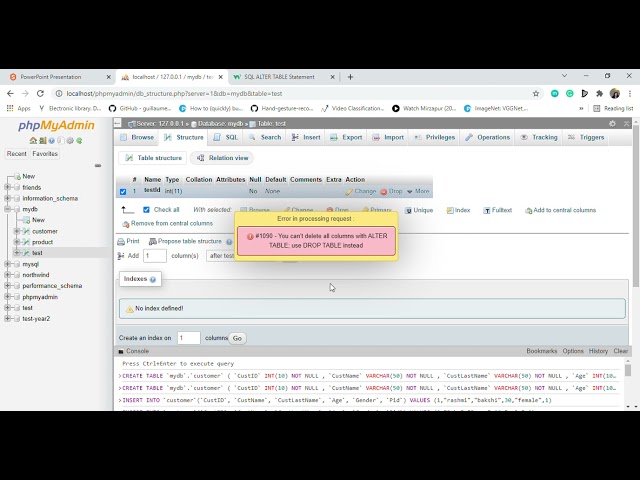This screenshot has height=480, width=640.
Task: Reload navigation panel green icon
Action: pos(79,140)
